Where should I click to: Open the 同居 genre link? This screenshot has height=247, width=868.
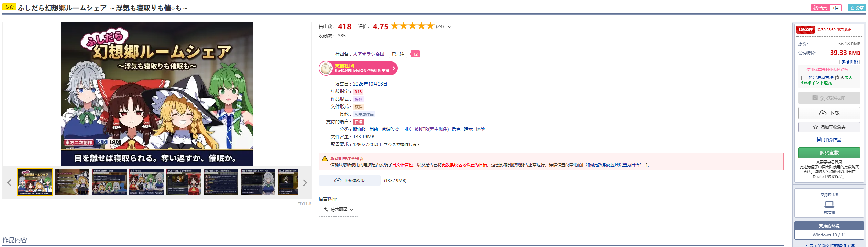point(407,129)
